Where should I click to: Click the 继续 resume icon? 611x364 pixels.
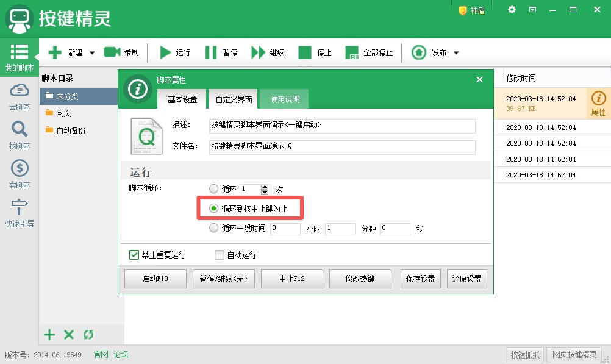click(x=257, y=52)
